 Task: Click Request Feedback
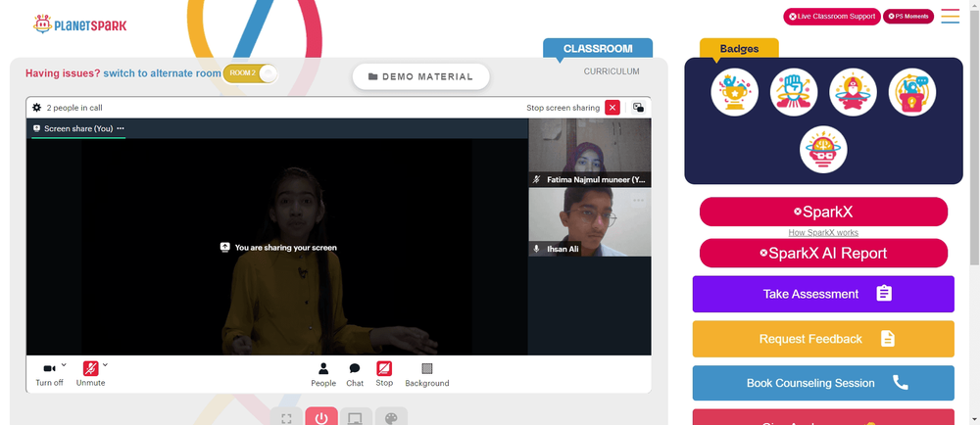tap(823, 339)
